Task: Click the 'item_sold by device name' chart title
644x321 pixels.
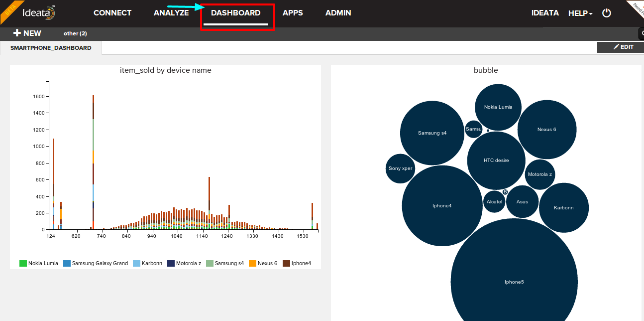Action: click(166, 70)
